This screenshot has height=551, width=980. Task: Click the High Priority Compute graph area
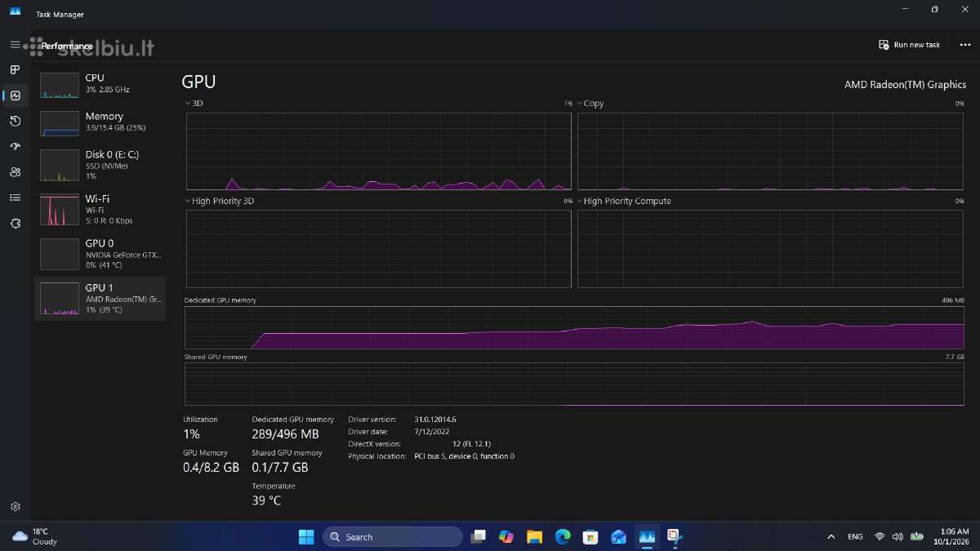click(770, 248)
